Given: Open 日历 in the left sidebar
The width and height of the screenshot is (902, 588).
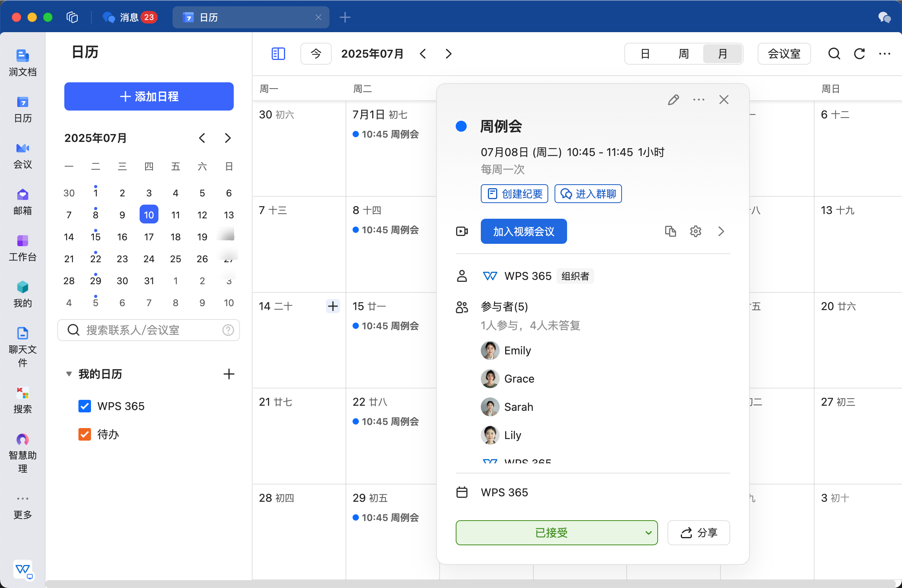Looking at the screenshot, I should click(x=22, y=110).
